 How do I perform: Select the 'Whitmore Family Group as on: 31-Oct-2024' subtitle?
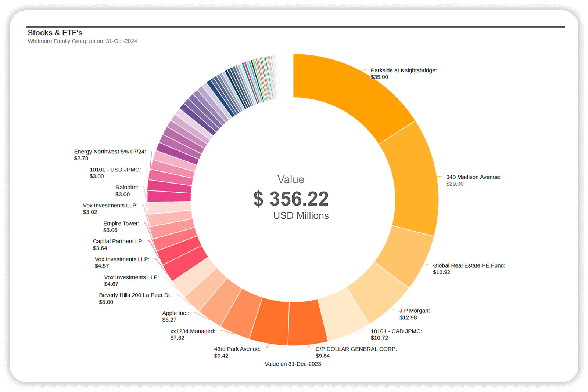(x=82, y=41)
